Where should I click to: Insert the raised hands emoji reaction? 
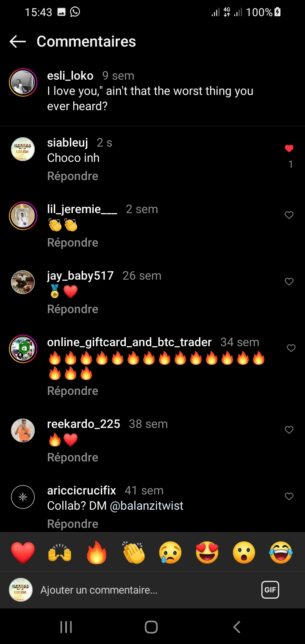pyautogui.click(x=60, y=553)
